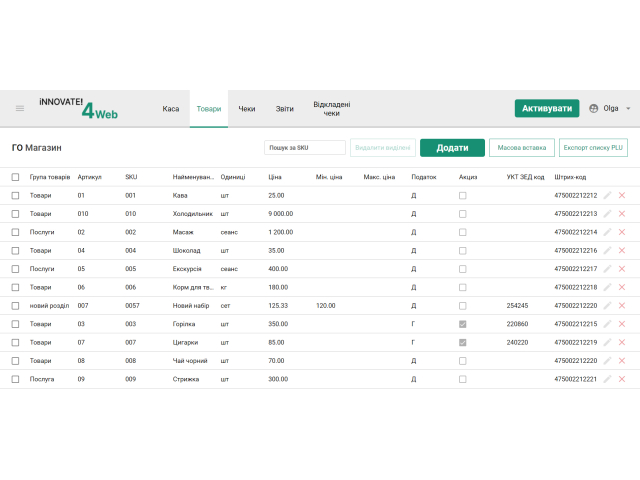
Task: Switch to the Каса tab
Action: tap(171, 108)
